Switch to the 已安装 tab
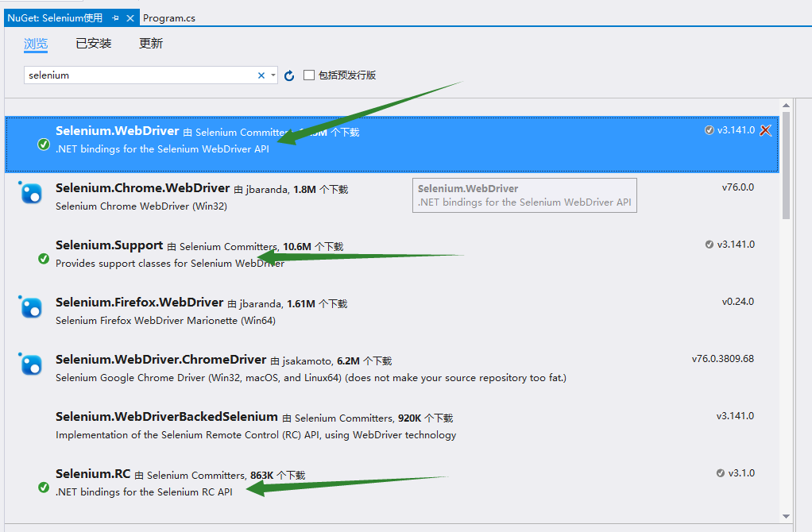Viewport: 812px width, 532px height. [93, 43]
